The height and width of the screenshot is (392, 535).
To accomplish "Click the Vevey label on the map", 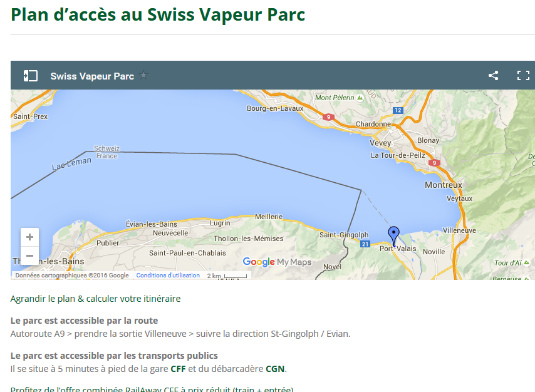I will pos(380,143).
